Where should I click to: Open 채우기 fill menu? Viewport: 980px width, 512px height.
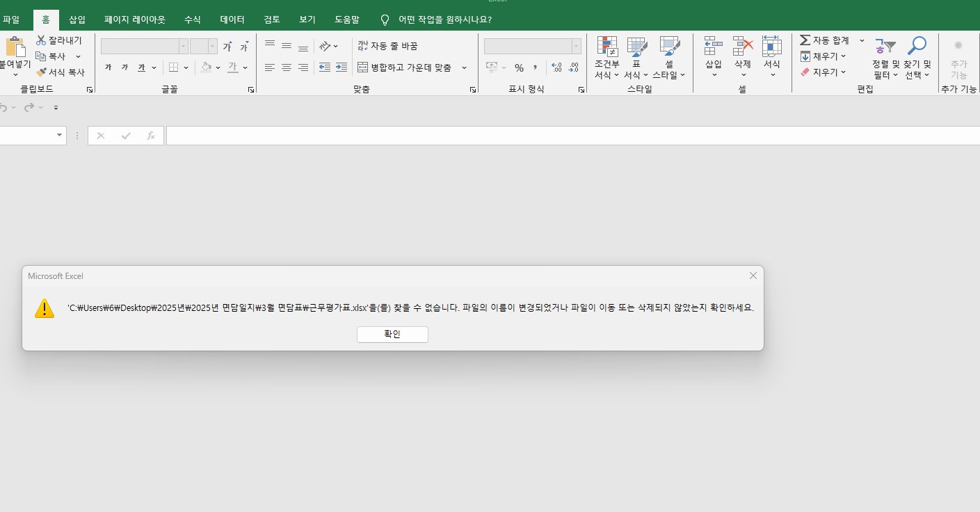click(x=823, y=56)
